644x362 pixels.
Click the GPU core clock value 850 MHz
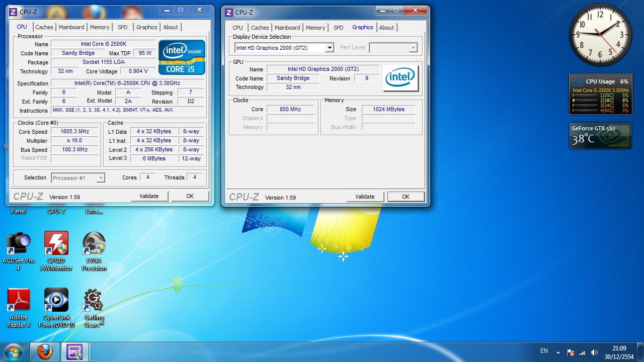coord(290,109)
